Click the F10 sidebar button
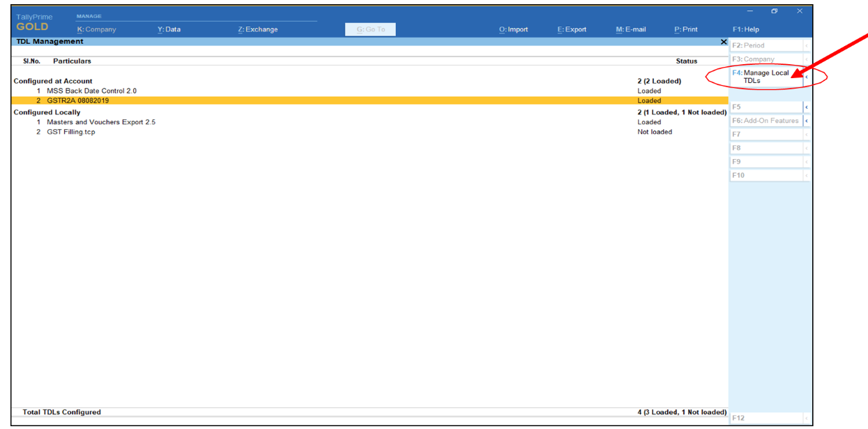Viewport: 868px width, 429px height. point(766,176)
